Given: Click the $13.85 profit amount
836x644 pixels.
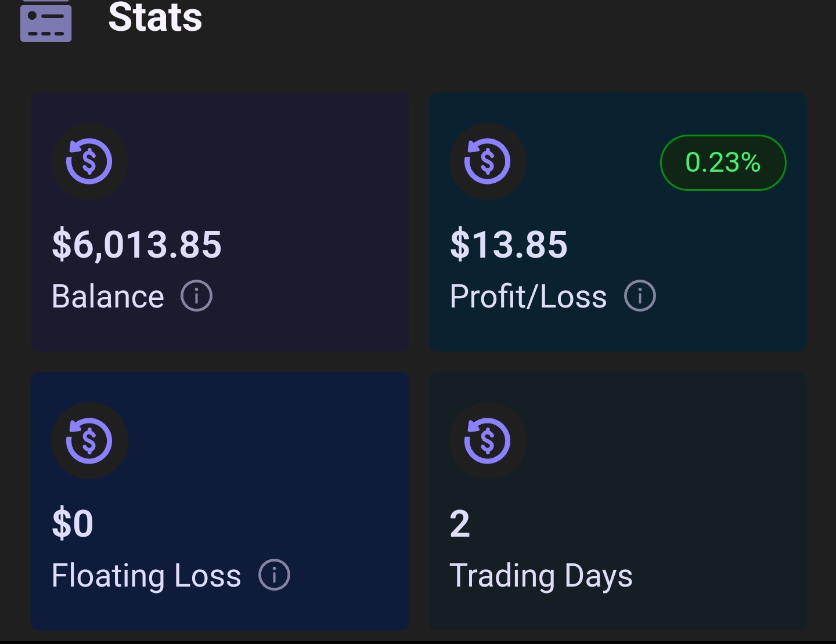Looking at the screenshot, I should 509,244.
